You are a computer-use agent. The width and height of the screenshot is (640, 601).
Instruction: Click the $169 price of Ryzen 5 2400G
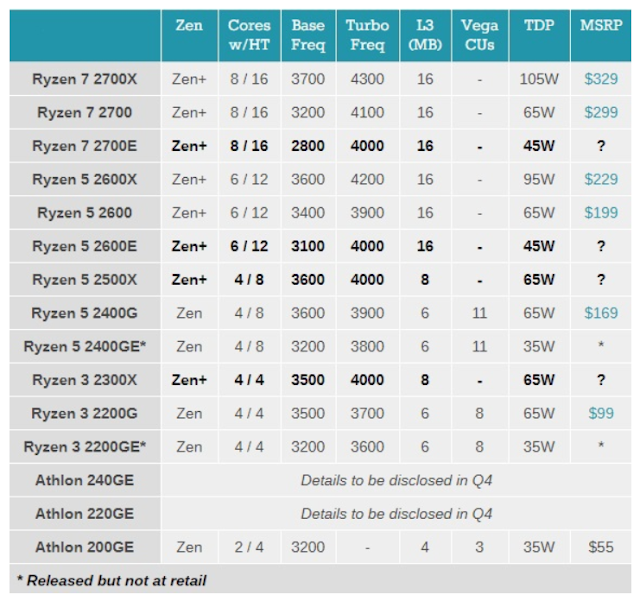(601, 313)
